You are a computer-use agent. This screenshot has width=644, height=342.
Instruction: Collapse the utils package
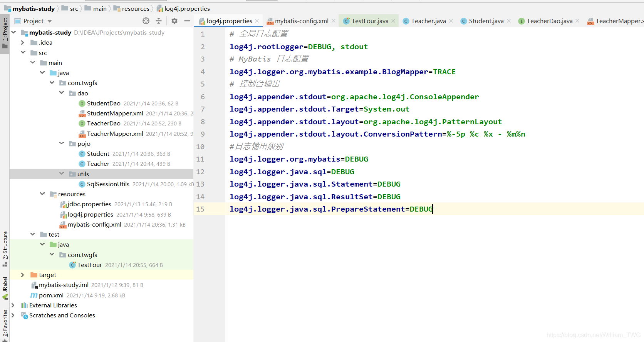click(x=62, y=174)
